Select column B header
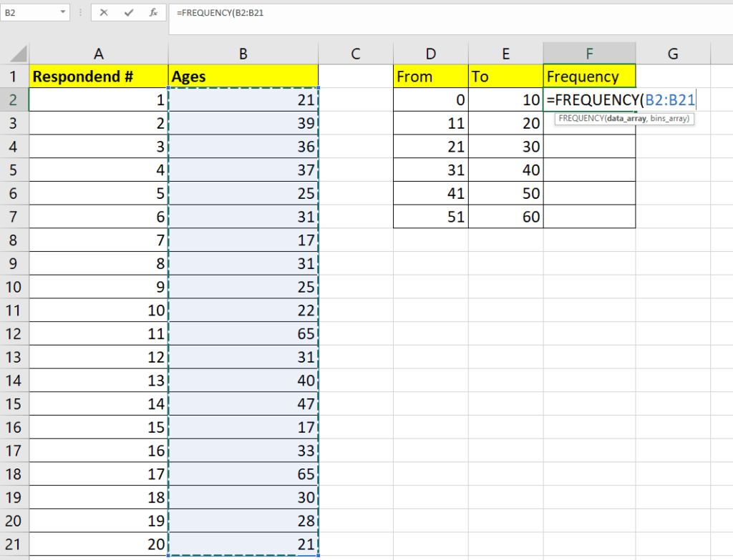Image resolution: width=733 pixels, height=560 pixels. click(243, 52)
